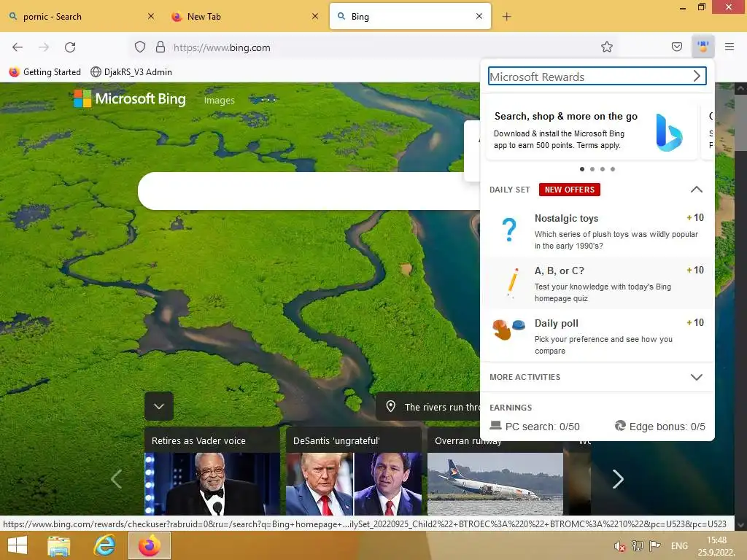The image size is (747, 560).
Task: Select first carousel dot in Rewards panel
Action: (x=581, y=169)
